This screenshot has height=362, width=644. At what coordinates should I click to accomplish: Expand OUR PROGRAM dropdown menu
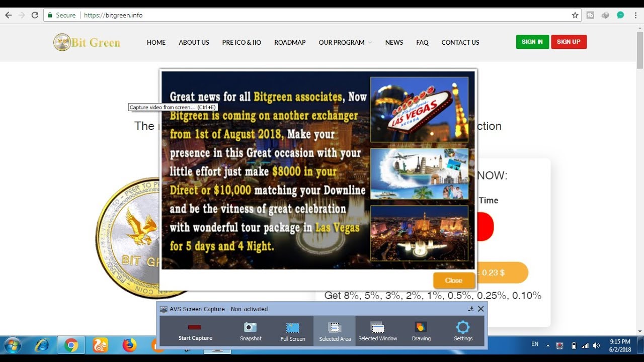click(345, 42)
